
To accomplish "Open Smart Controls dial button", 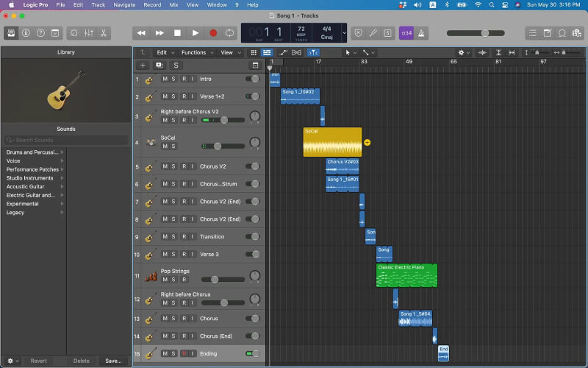I will pyautogui.click(x=74, y=33).
